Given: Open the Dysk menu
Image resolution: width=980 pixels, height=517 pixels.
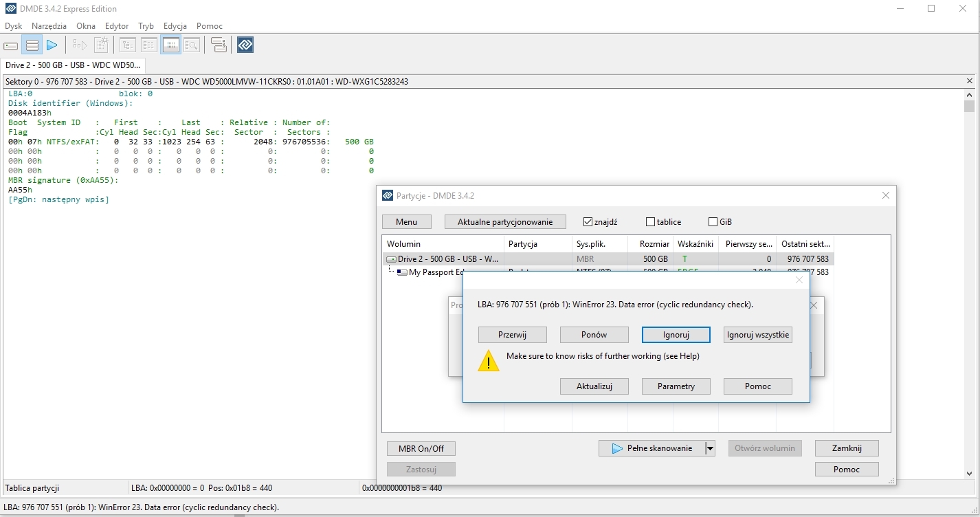Looking at the screenshot, I should pyautogui.click(x=14, y=26).
